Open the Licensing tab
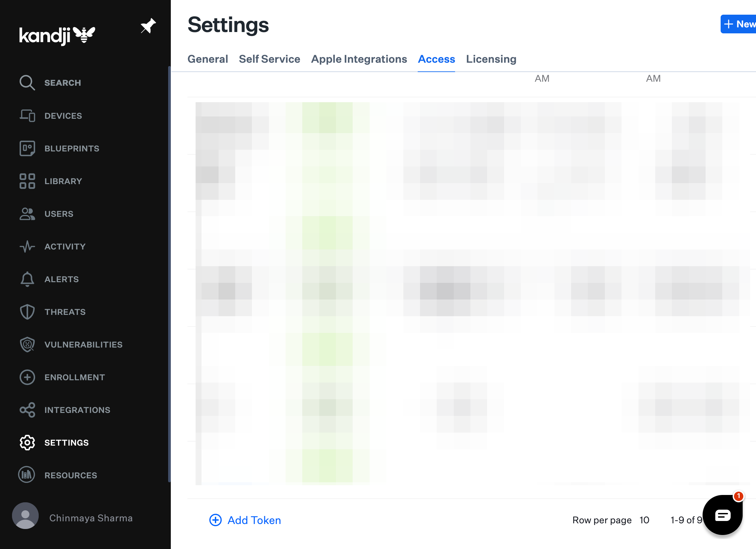 coord(491,59)
